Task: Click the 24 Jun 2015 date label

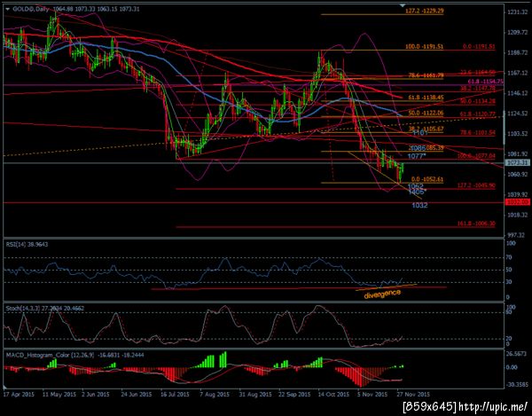Action: click(x=136, y=395)
